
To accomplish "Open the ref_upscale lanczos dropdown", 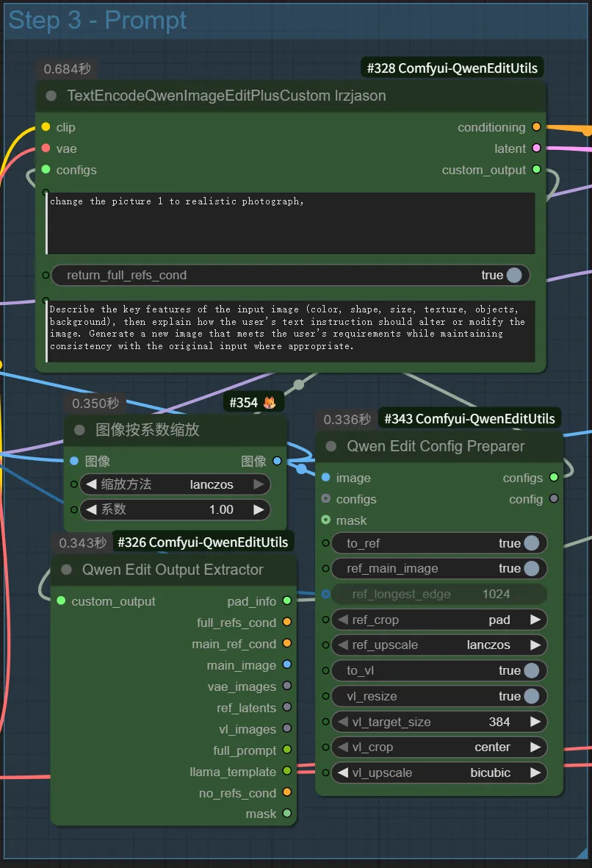I will coord(438,645).
